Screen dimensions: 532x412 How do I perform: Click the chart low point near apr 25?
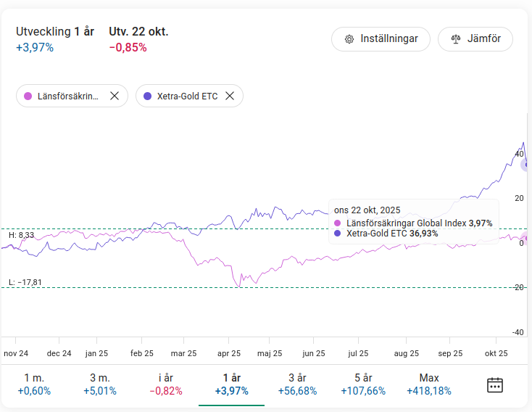click(239, 287)
